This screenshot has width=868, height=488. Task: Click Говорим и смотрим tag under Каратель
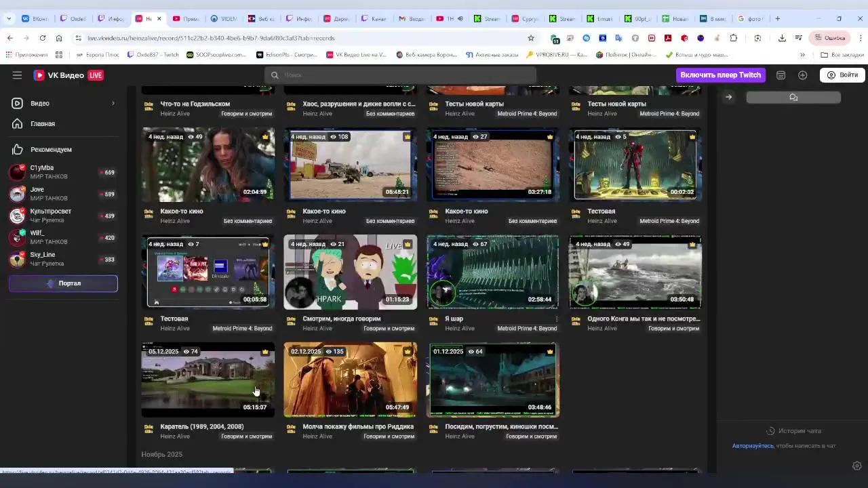[x=246, y=436]
